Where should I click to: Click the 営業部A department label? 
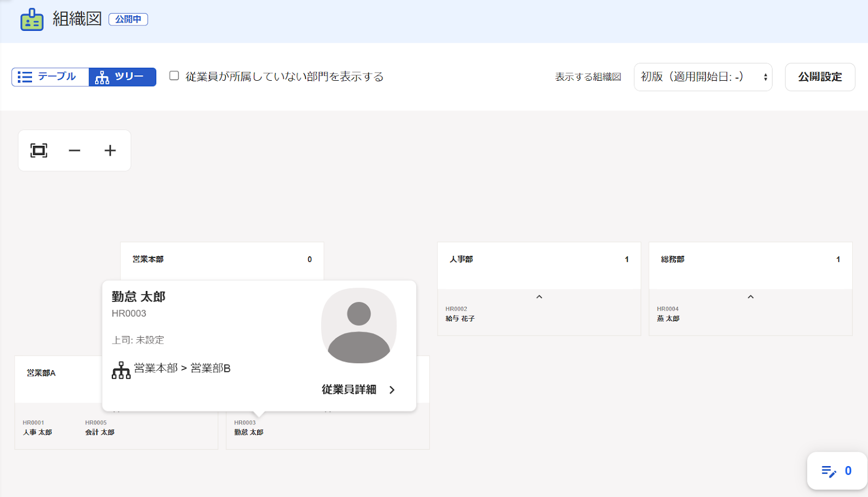pos(41,373)
